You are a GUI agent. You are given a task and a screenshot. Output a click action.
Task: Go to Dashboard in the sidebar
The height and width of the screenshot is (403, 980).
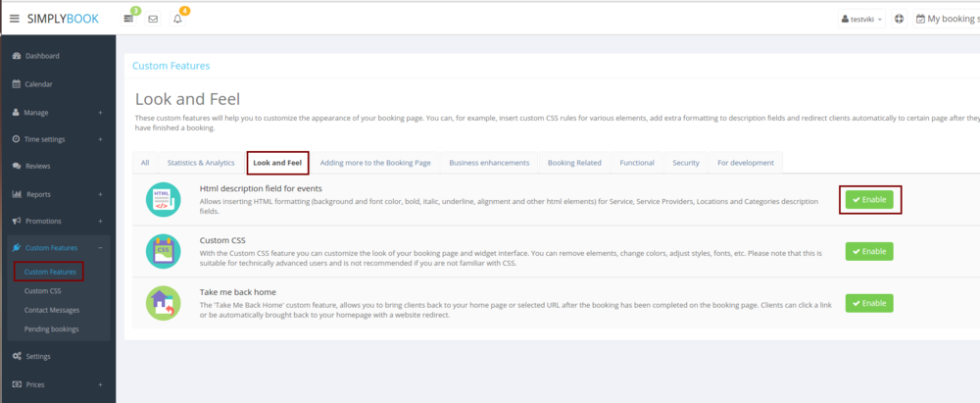pos(42,56)
